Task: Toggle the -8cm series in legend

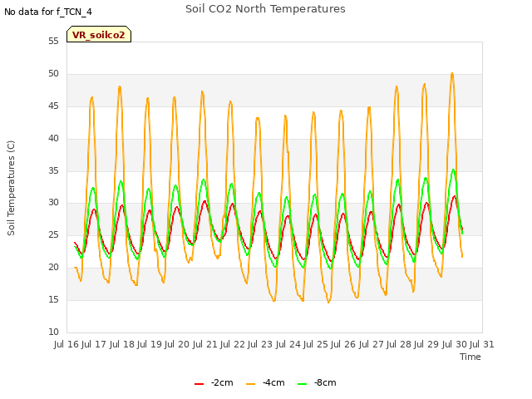Action: coord(317,382)
